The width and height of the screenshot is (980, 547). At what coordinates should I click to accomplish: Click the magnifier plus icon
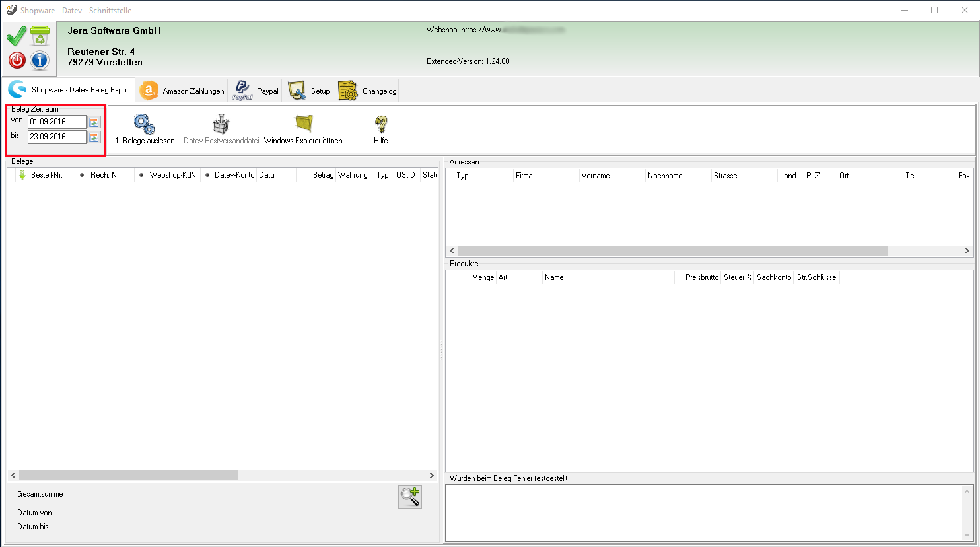tap(410, 497)
